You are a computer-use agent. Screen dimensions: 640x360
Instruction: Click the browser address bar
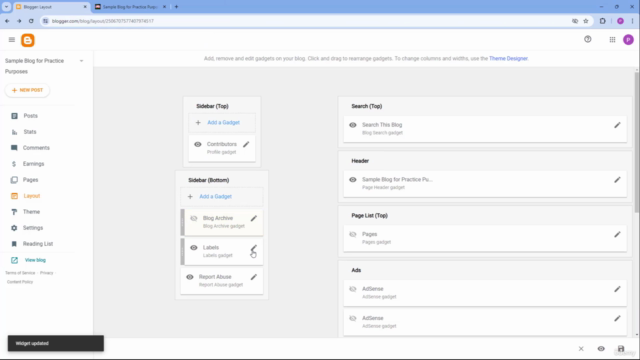pyautogui.click(x=306, y=21)
